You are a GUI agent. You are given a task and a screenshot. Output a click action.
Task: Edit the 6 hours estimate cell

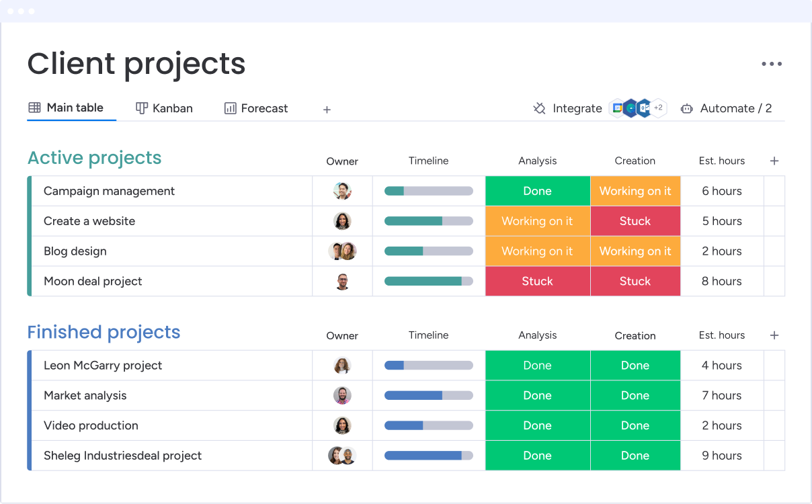pos(722,191)
